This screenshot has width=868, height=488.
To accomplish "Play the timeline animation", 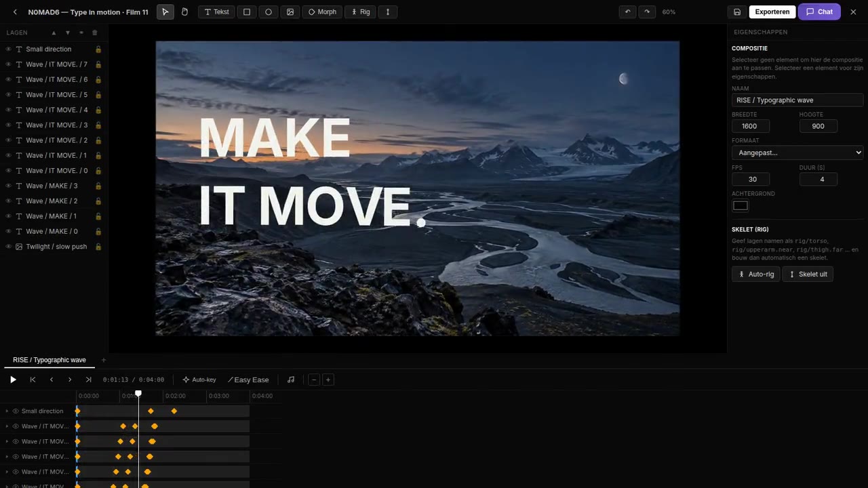I will [x=13, y=380].
